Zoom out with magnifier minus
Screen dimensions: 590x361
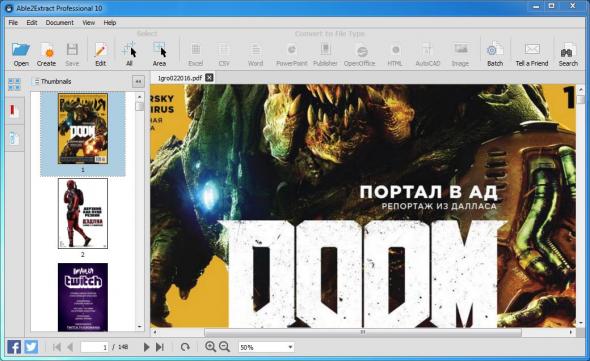point(224,347)
